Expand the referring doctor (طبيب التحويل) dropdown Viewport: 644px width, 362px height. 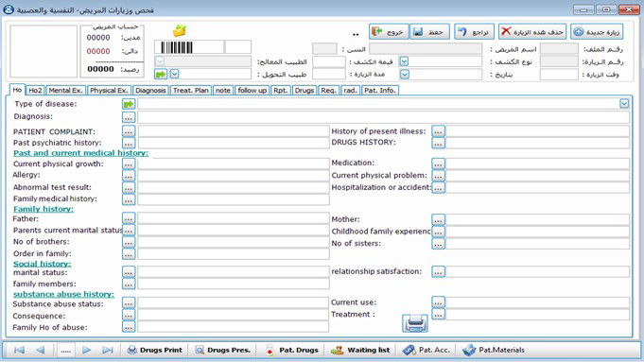pyautogui.click(x=175, y=75)
